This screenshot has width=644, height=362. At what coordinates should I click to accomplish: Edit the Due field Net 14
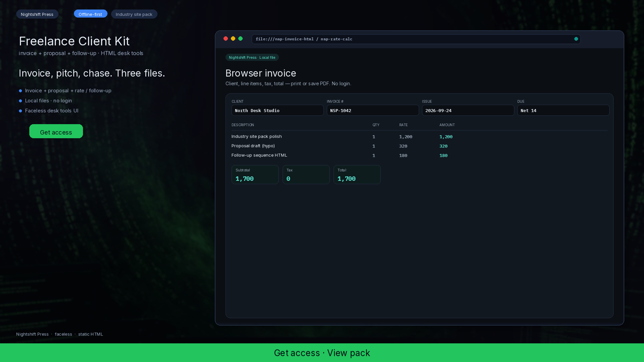tap(563, 110)
